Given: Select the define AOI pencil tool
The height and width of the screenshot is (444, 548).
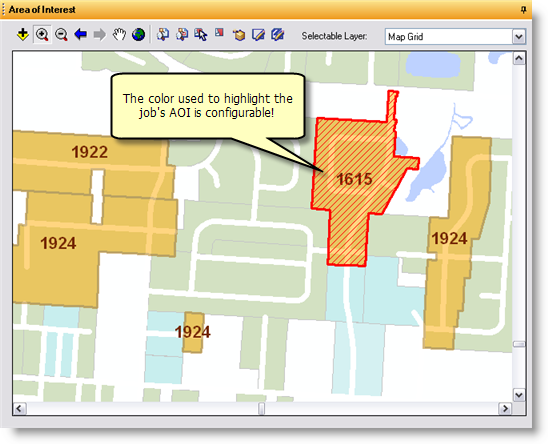Looking at the screenshot, I should point(258,34).
